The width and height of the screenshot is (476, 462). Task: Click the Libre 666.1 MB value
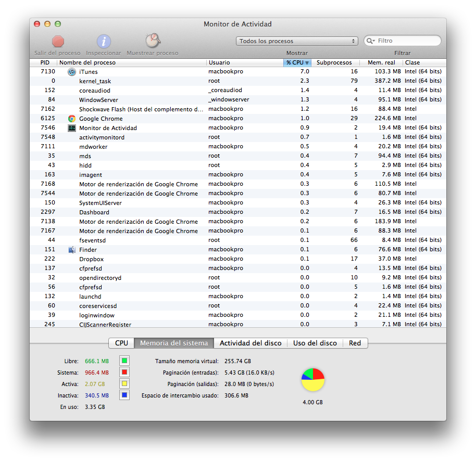97,361
